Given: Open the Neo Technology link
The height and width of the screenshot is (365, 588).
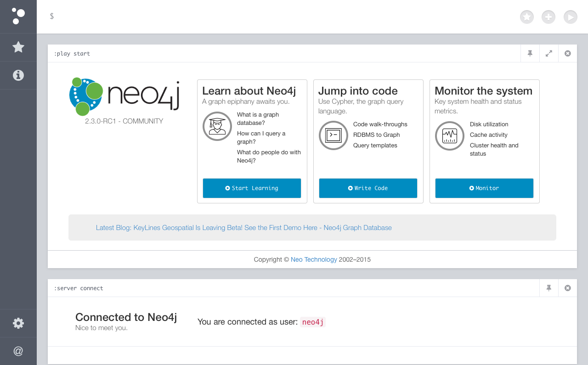Looking at the screenshot, I should click(x=314, y=259).
